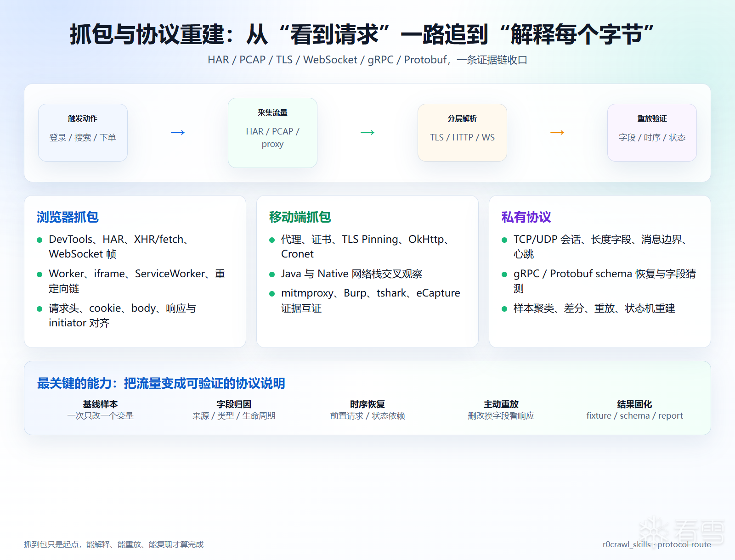The image size is (735, 560).
Task: Click the 结果固化 label
Action: (x=634, y=404)
